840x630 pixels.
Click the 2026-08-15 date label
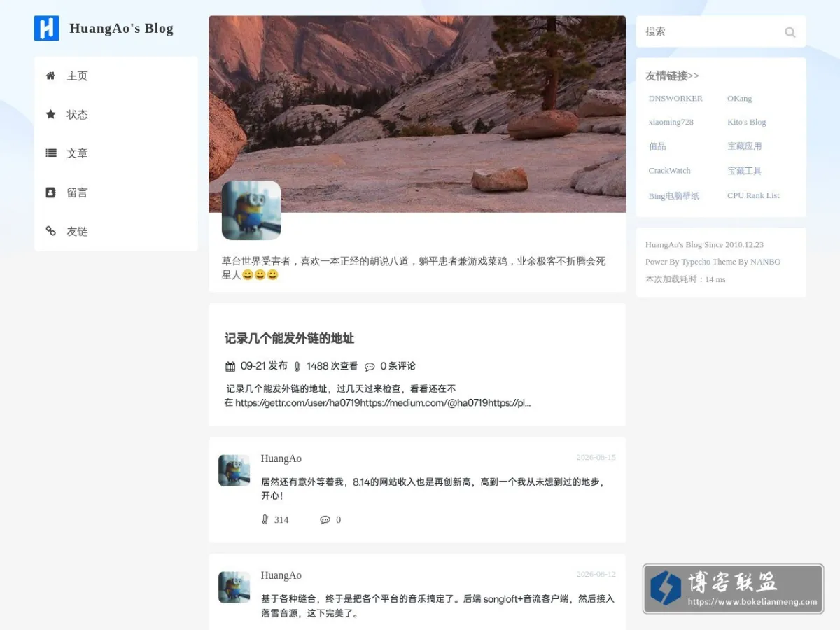596,457
